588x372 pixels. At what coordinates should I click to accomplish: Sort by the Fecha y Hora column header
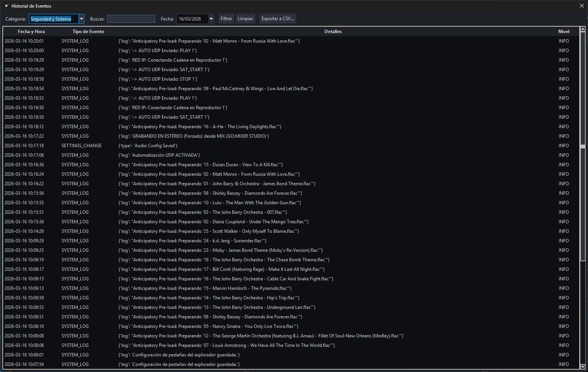click(31, 32)
